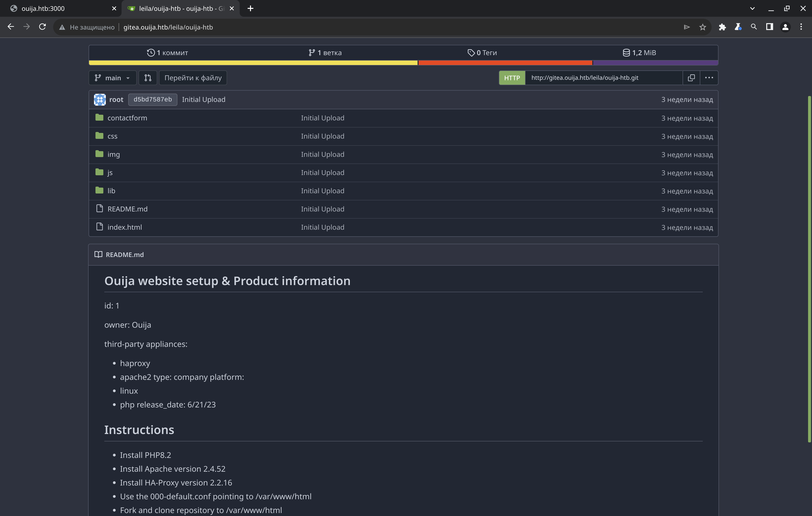The height and width of the screenshot is (516, 812).
Task: Open the contactform folder
Action: 127,118
